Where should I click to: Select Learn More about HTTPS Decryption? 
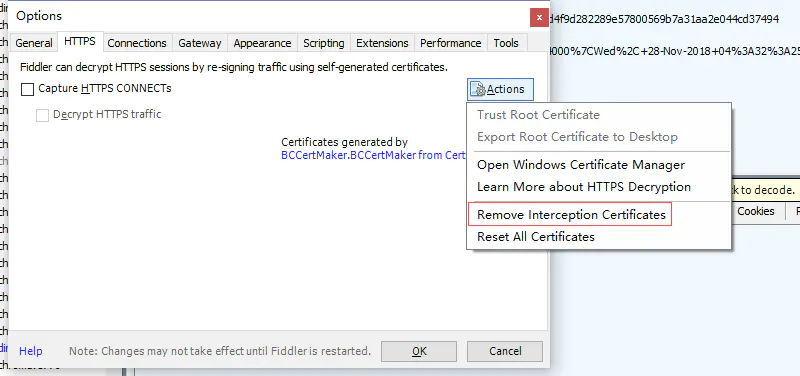click(599, 187)
